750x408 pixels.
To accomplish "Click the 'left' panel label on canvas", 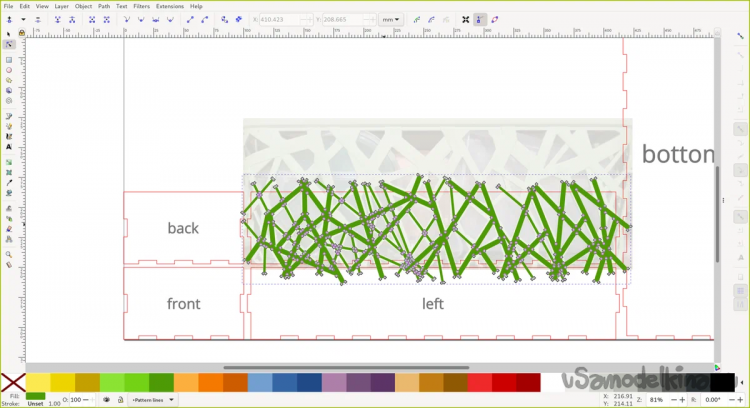I will 432,303.
